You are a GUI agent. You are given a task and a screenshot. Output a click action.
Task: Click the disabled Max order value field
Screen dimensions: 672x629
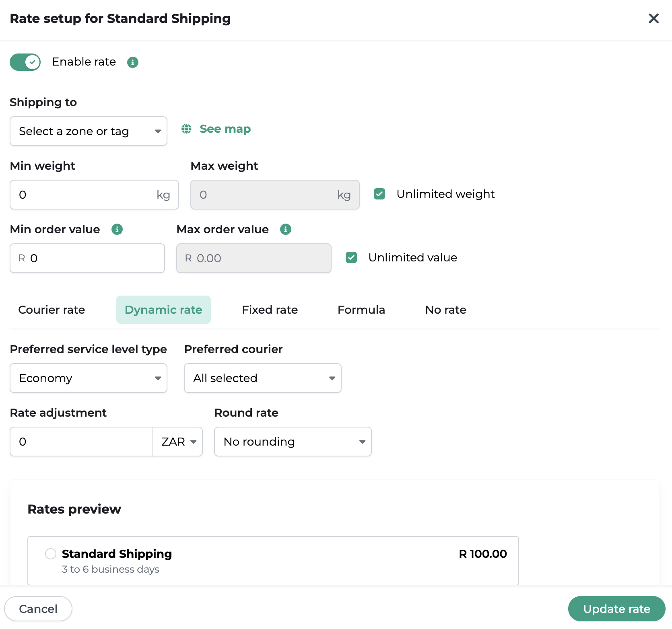pyautogui.click(x=254, y=258)
